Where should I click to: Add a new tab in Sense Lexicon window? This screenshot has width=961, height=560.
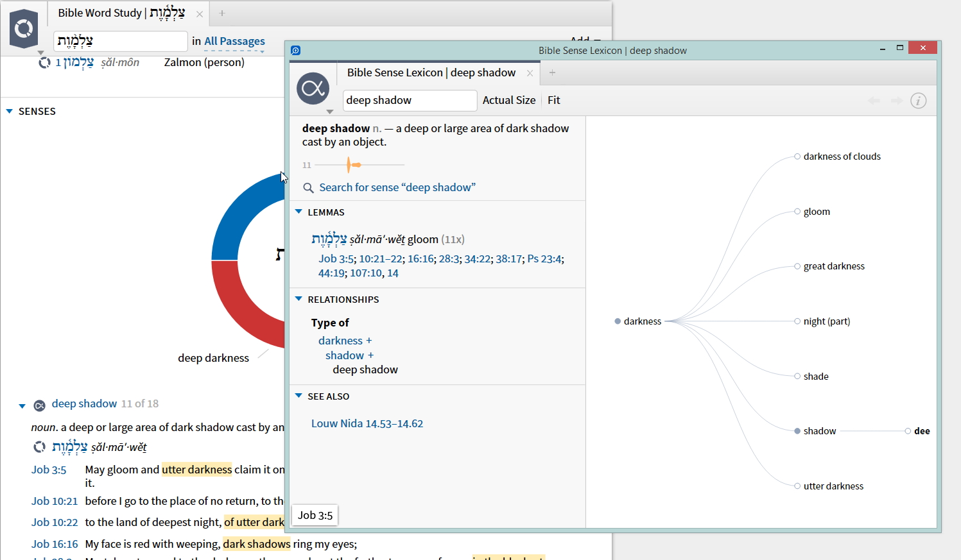pyautogui.click(x=552, y=72)
